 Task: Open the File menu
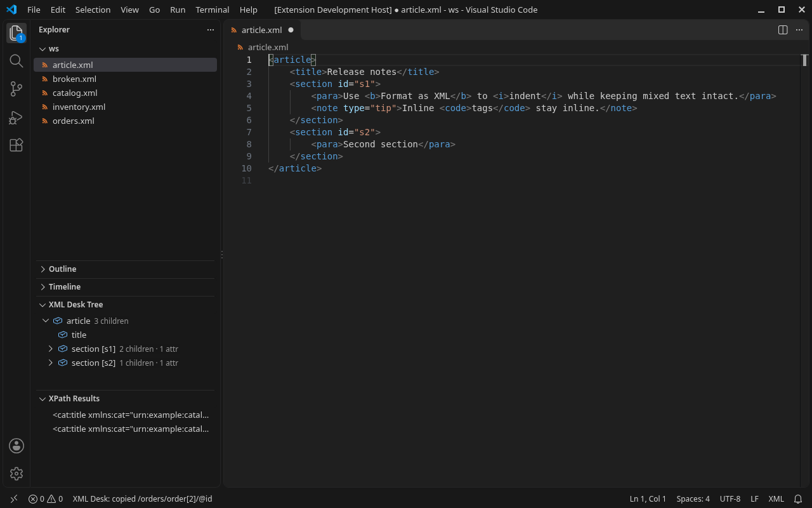(x=34, y=10)
